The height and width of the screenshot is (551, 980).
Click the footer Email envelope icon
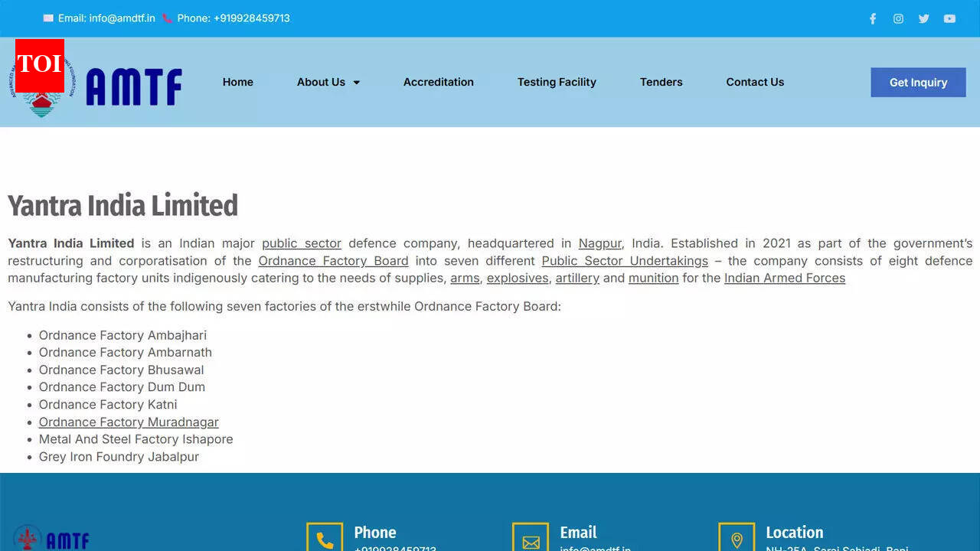pos(531,542)
